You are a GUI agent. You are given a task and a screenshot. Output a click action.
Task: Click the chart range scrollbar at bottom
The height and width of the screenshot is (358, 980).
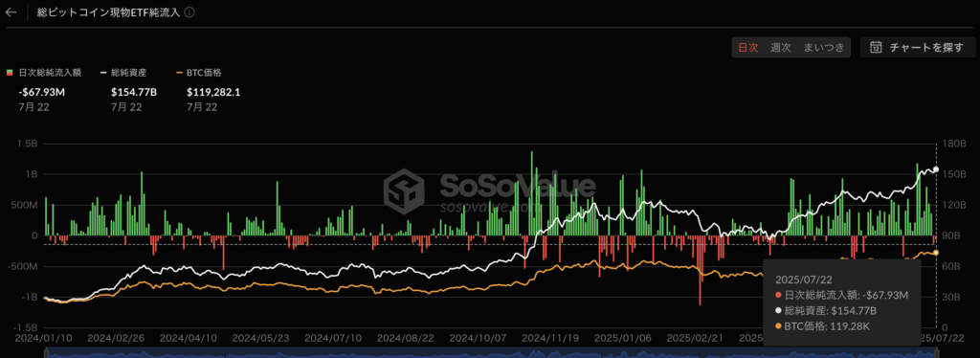click(490, 354)
